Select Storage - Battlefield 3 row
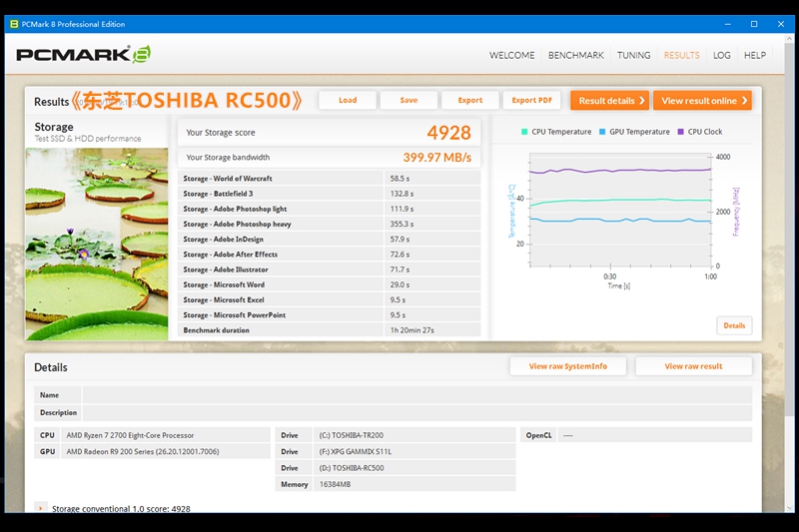799x532 pixels. point(330,194)
